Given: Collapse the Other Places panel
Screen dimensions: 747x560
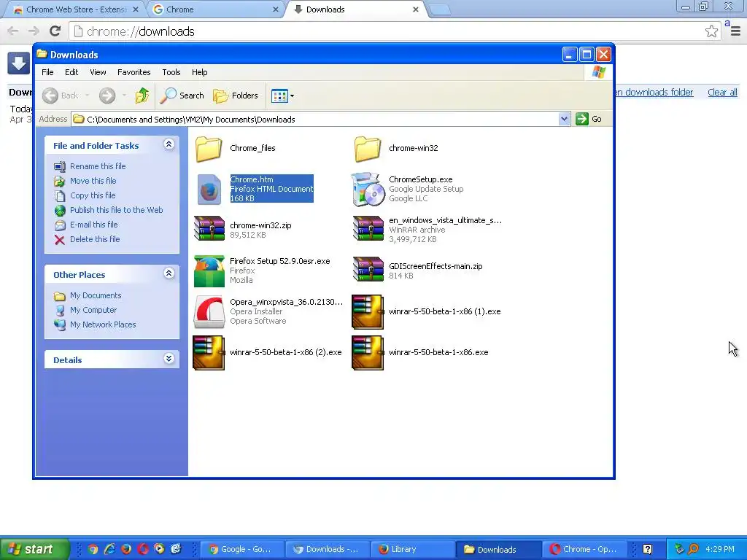Looking at the screenshot, I should pos(169,273).
